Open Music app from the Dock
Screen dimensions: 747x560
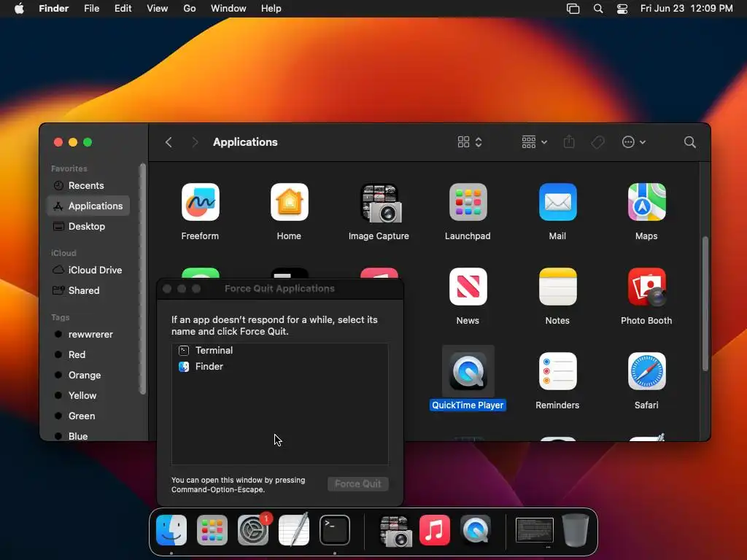tap(435, 530)
